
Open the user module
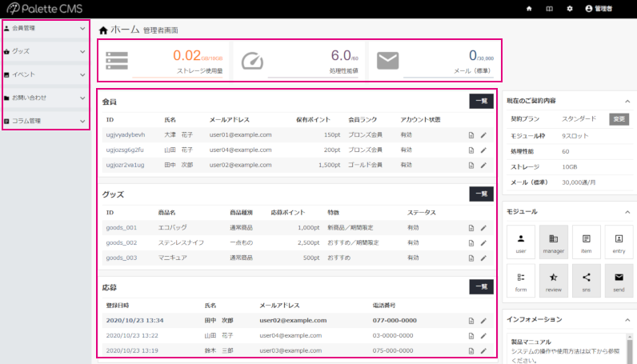[x=521, y=242]
